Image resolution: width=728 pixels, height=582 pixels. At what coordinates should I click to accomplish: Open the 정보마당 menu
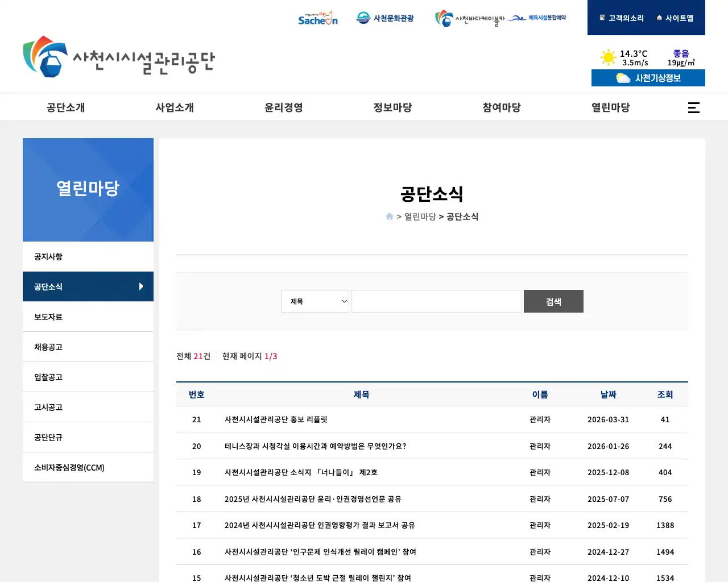point(393,107)
